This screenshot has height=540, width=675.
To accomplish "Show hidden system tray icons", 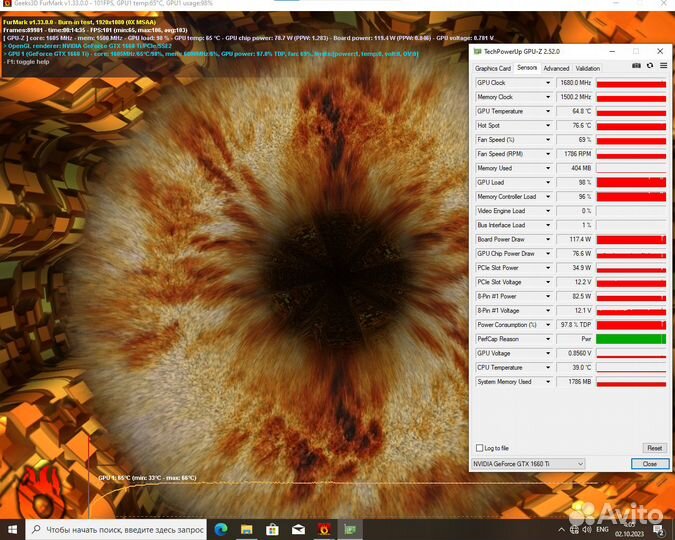I will coord(561,530).
